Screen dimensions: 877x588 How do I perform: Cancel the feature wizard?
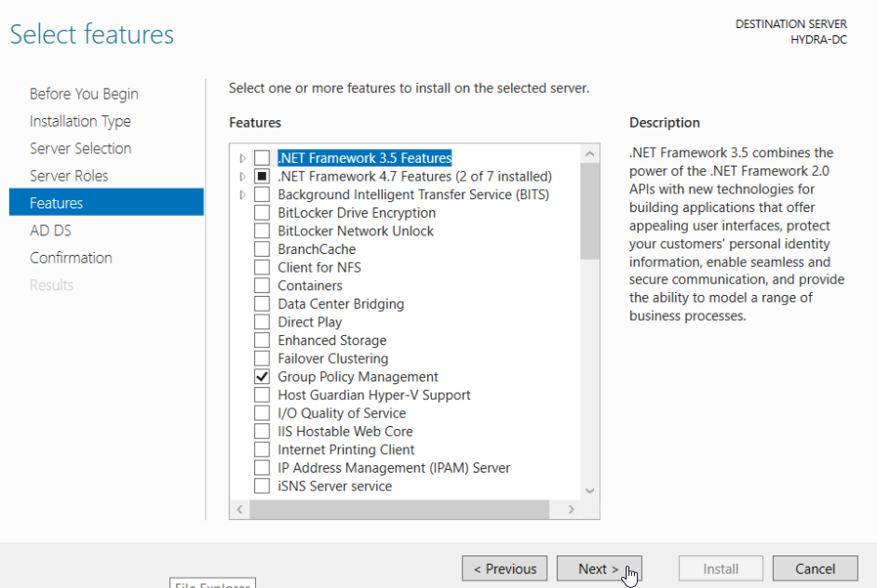(815, 568)
